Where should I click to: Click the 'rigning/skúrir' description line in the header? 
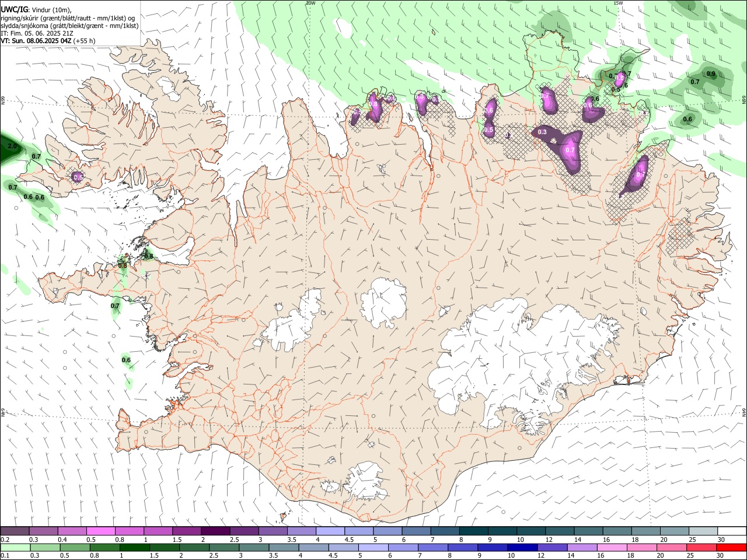pos(67,18)
